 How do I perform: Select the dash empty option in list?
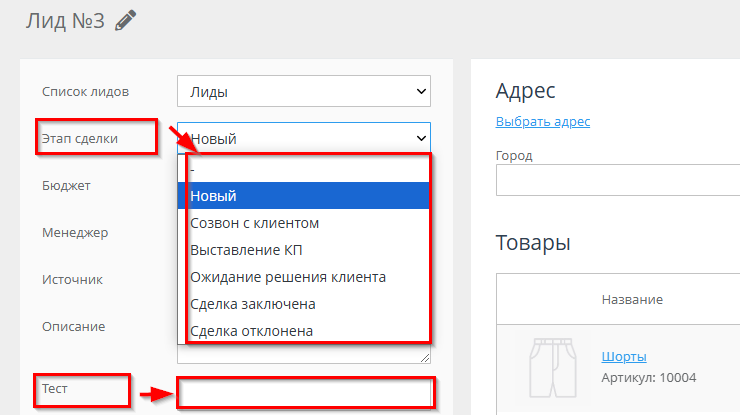coord(303,171)
